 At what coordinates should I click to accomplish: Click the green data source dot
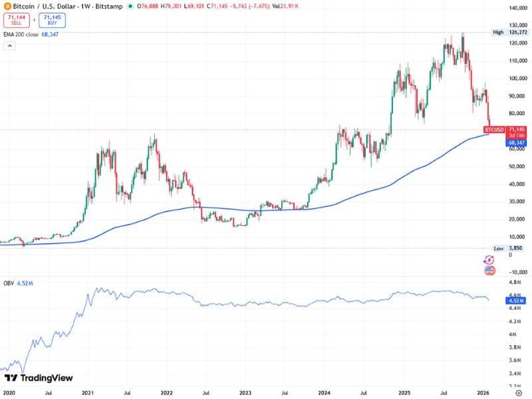tap(129, 6)
